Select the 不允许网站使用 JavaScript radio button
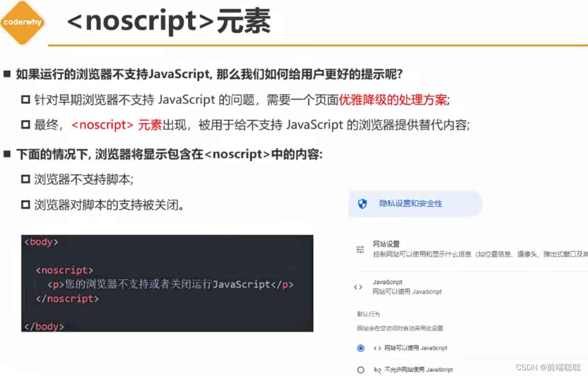 tap(360, 370)
